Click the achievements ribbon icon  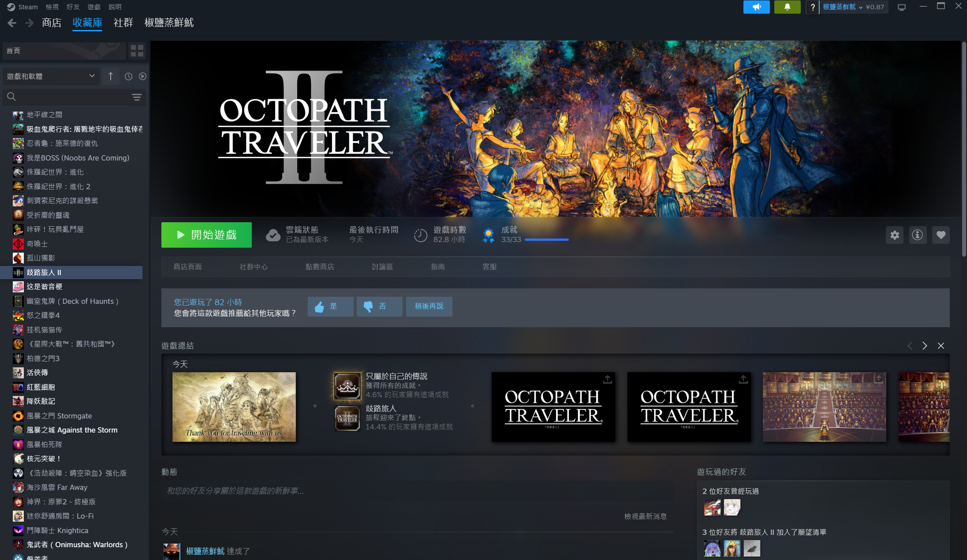click(x=488, y=235)
